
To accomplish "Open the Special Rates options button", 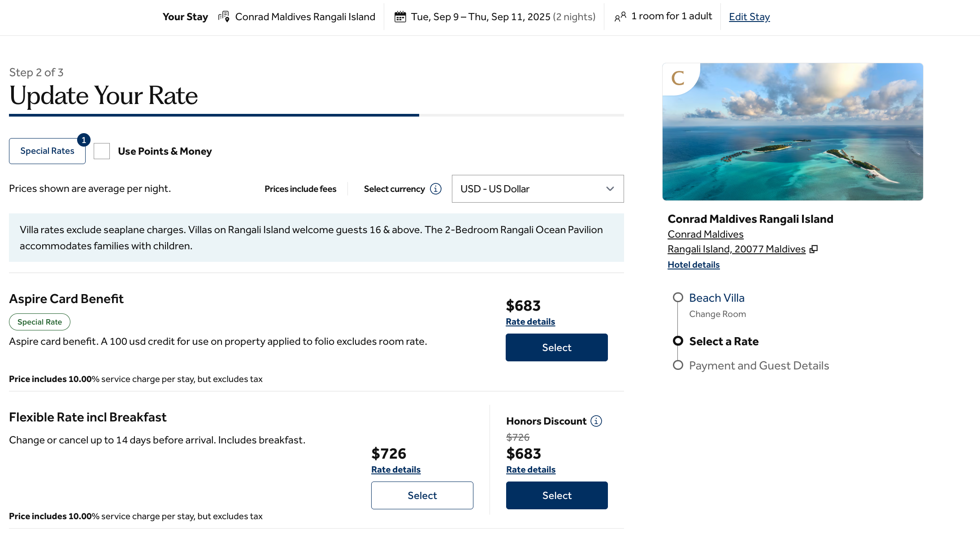I will pyautogui.click(x=47, y=151).
